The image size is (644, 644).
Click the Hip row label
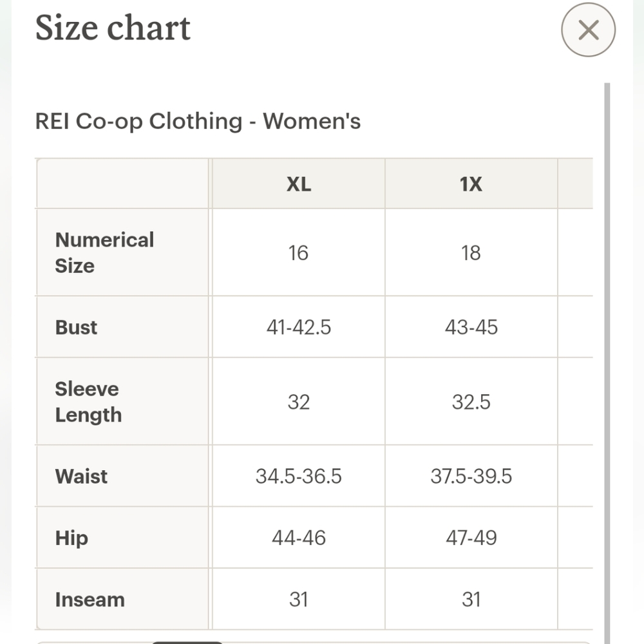pyautogui.click(x=71, y=538)
